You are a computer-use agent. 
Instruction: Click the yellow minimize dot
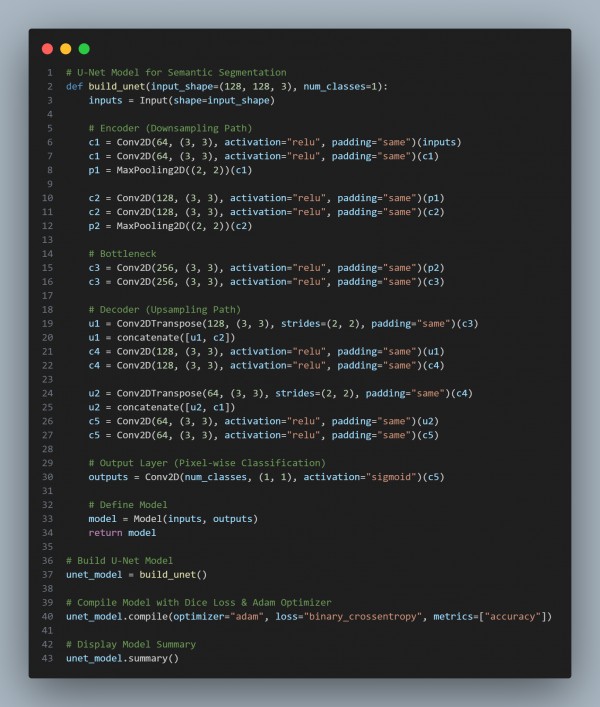pos(65,49)
